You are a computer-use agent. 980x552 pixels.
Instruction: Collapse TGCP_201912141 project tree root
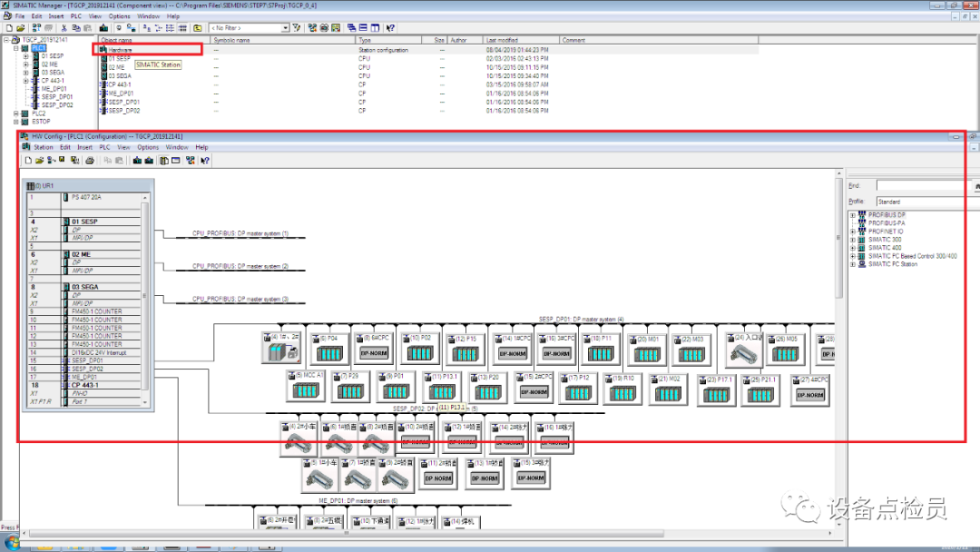[7, 40]
